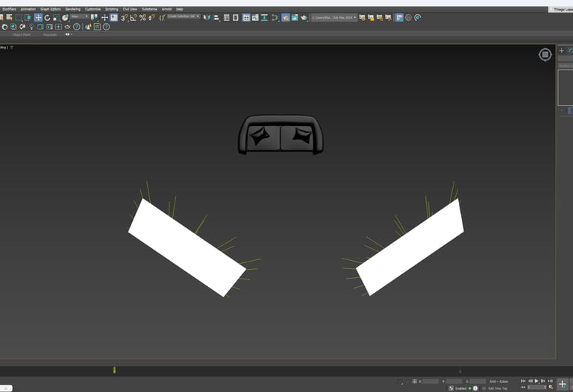
Task: Open the Arnold menu
Action: (166, 9)
